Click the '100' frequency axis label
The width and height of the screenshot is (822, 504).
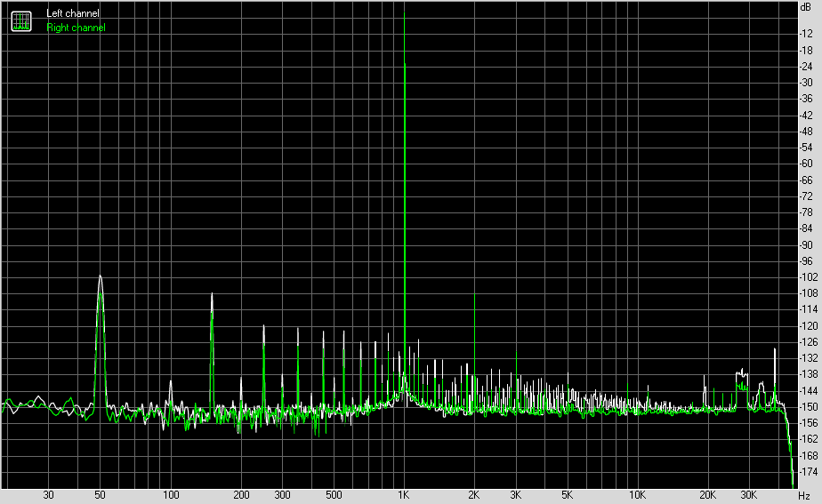coord(171,494)
